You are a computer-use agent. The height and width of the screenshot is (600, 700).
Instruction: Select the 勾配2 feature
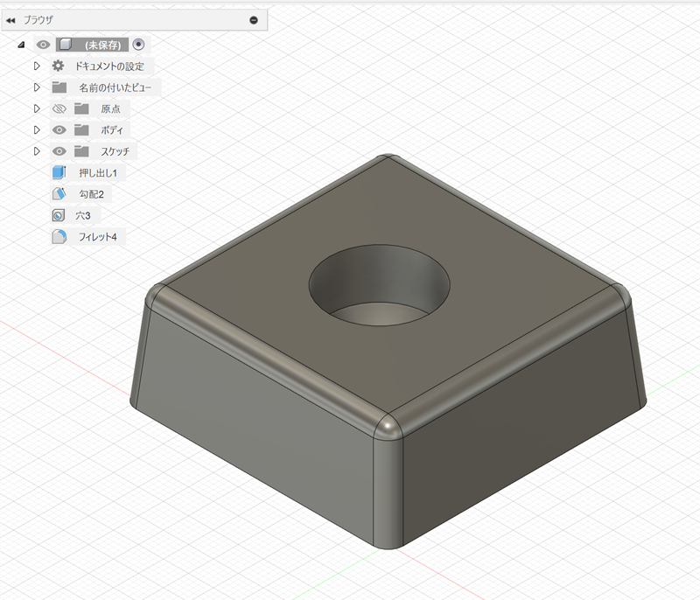[92, 194]
